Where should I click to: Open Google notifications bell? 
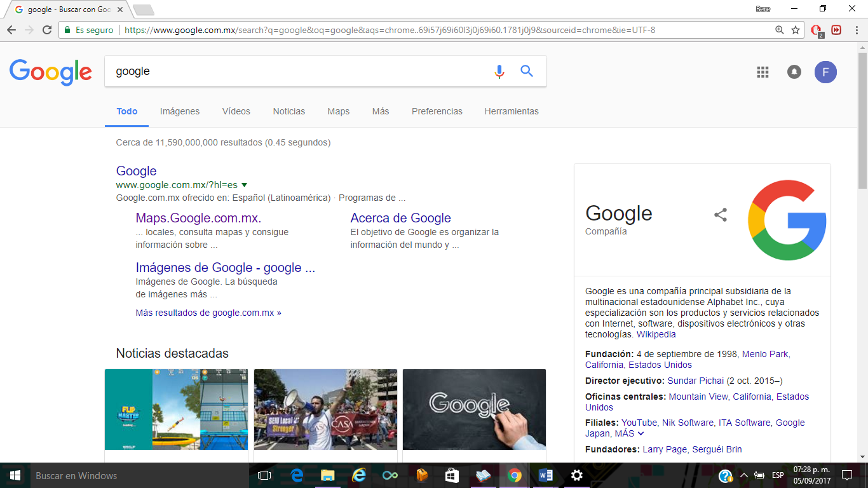click(794, 72)
